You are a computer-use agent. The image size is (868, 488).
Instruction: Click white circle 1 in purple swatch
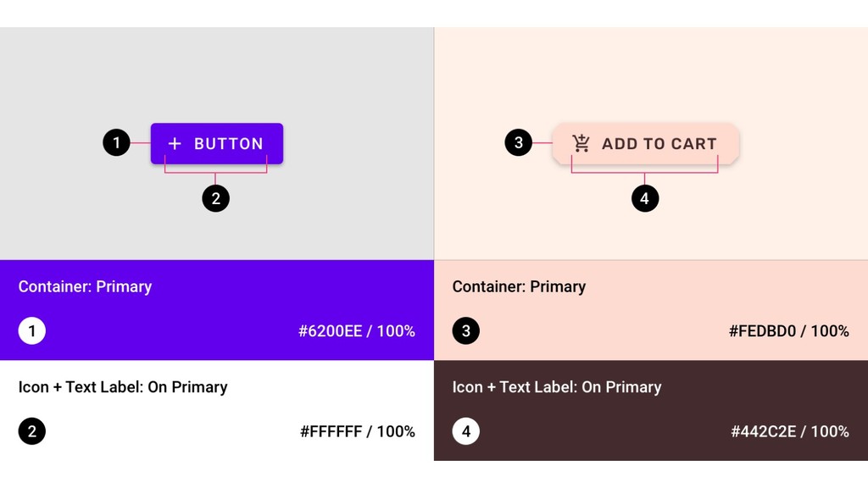click(x=32, y=331)
